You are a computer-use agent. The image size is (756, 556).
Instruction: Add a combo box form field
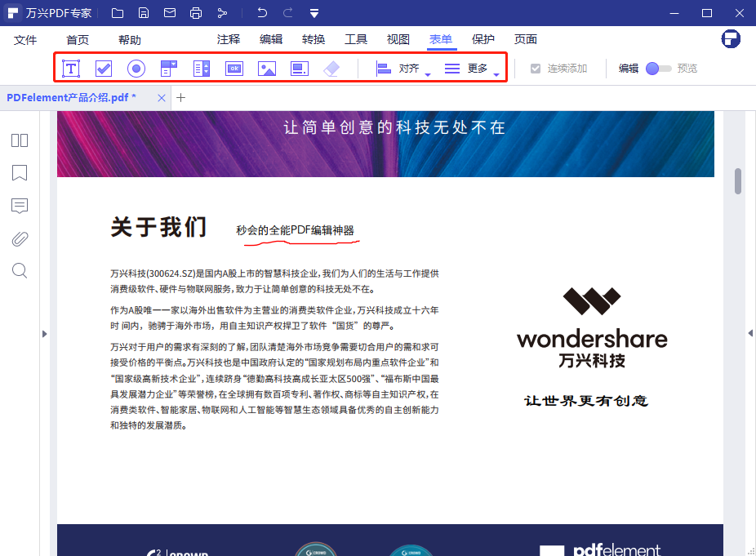point(169,69)
